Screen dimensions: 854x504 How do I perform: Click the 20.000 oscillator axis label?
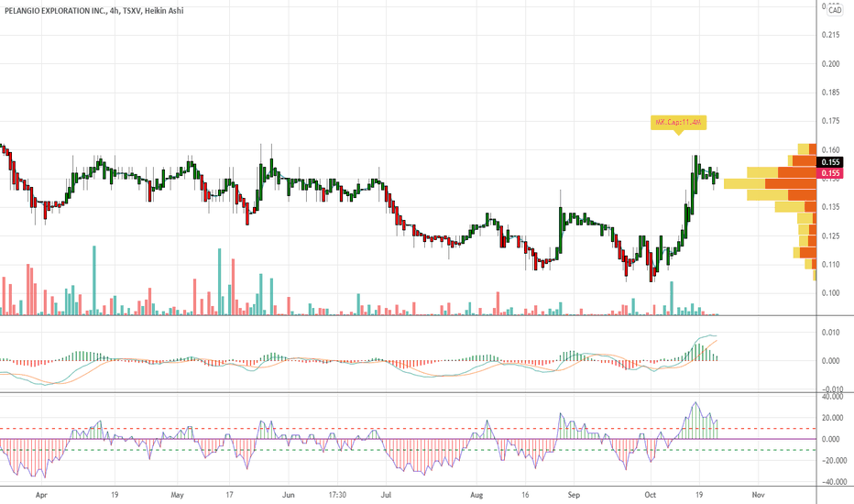(834, 418)
